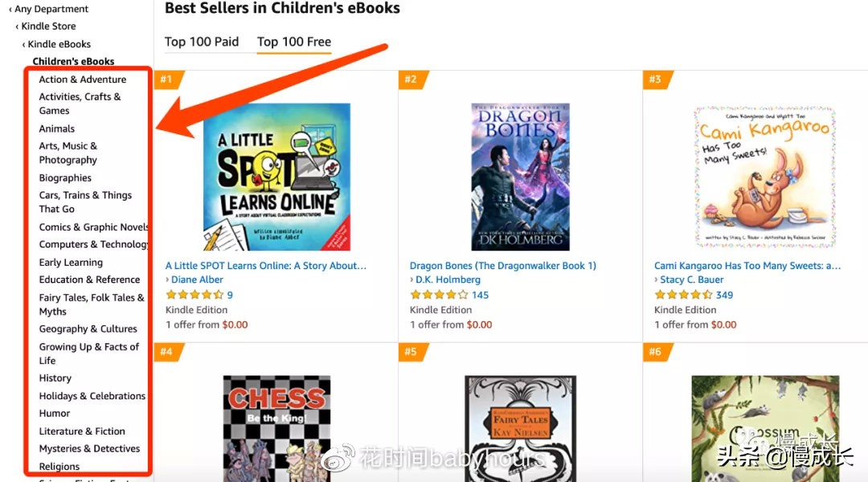The image size is (868, 482).
Task: Navigate up to Kindle Store category
Action: [48, 27]
